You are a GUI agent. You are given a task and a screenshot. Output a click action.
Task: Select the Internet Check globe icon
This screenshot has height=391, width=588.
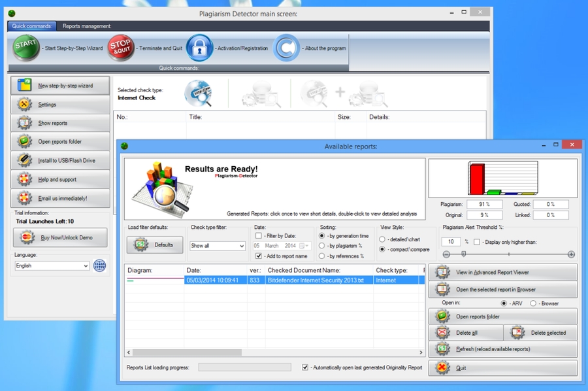click(197, 93)
